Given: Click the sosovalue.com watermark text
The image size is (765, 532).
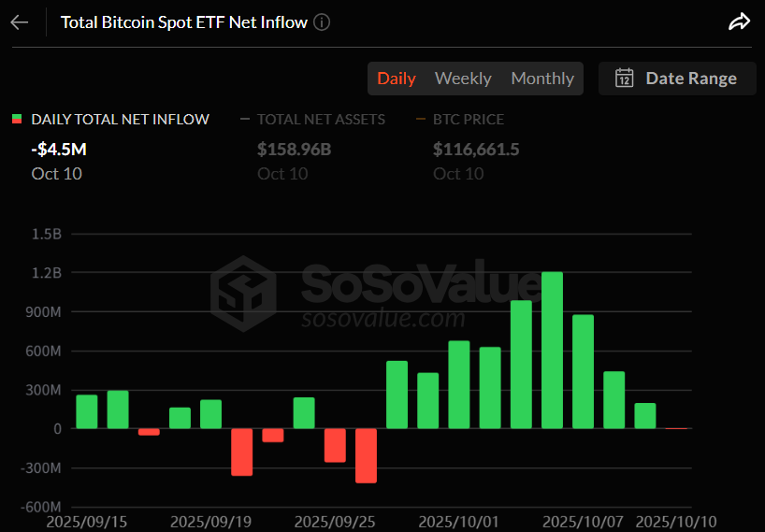Looking at the screenshot, I should (382, 318).
